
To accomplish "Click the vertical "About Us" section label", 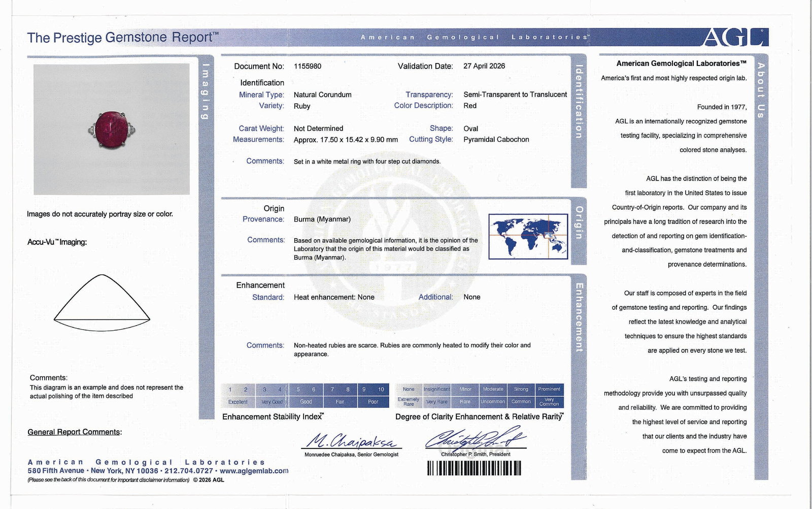I will click(760, 90).
